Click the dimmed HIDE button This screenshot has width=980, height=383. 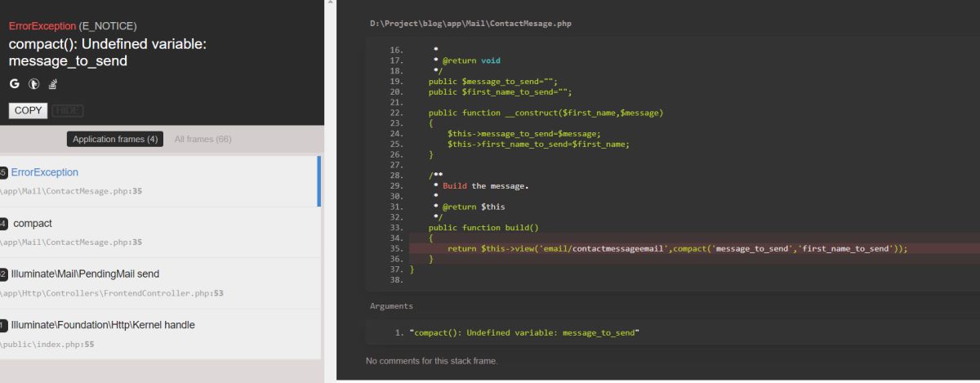click(x=68, y=110)
